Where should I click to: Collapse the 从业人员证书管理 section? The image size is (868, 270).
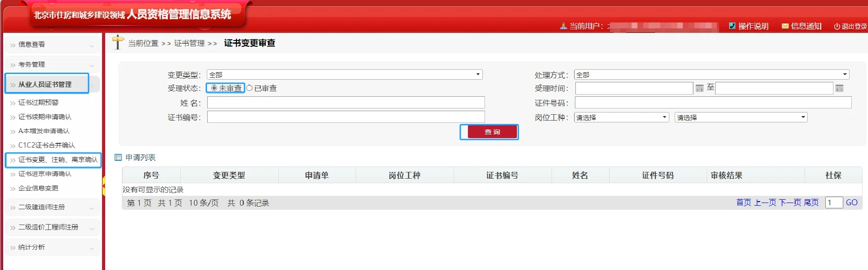[53, 84]
